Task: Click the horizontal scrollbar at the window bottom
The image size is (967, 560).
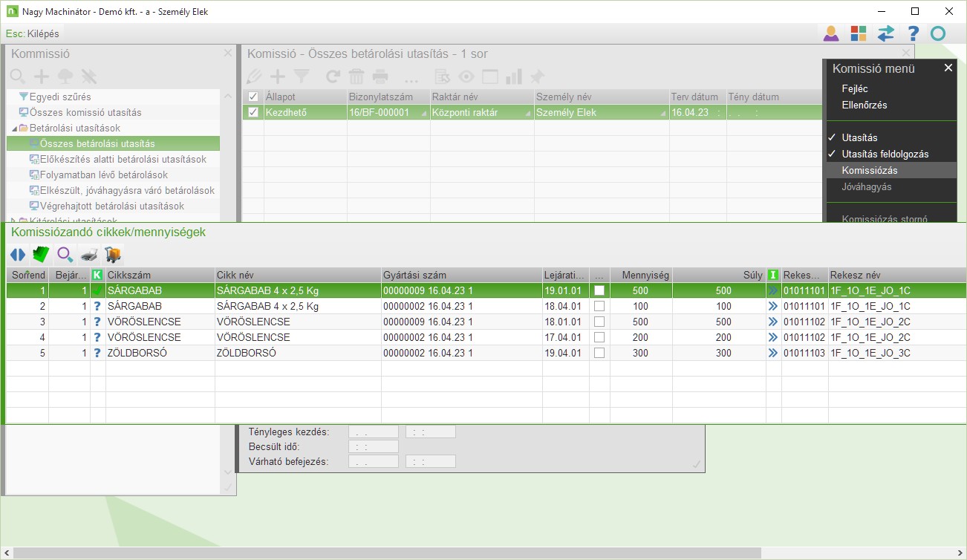Action: click(386, 553)
